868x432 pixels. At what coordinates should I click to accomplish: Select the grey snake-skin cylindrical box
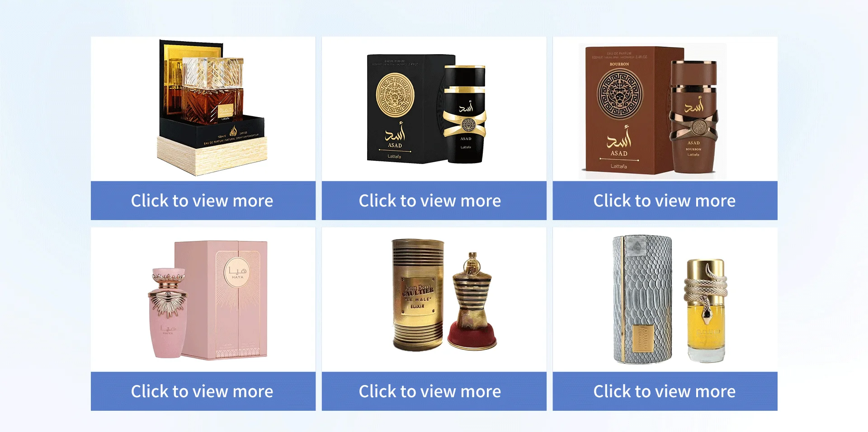[x=642, y=299]
